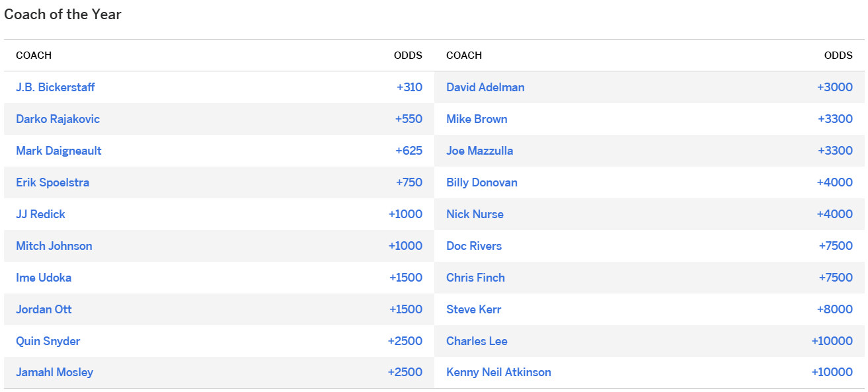
Task: Select Ime Udoka's name
Action: [44, 278]
